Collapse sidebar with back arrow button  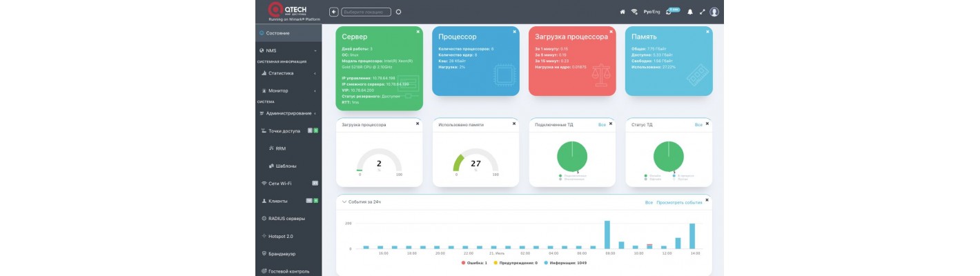(x=334, y=12)
